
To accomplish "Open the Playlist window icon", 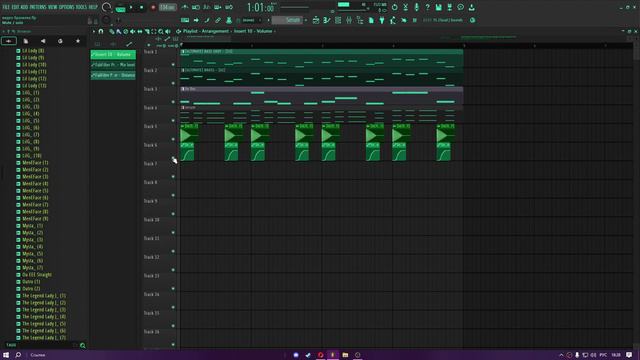I will tap(316, 20).
